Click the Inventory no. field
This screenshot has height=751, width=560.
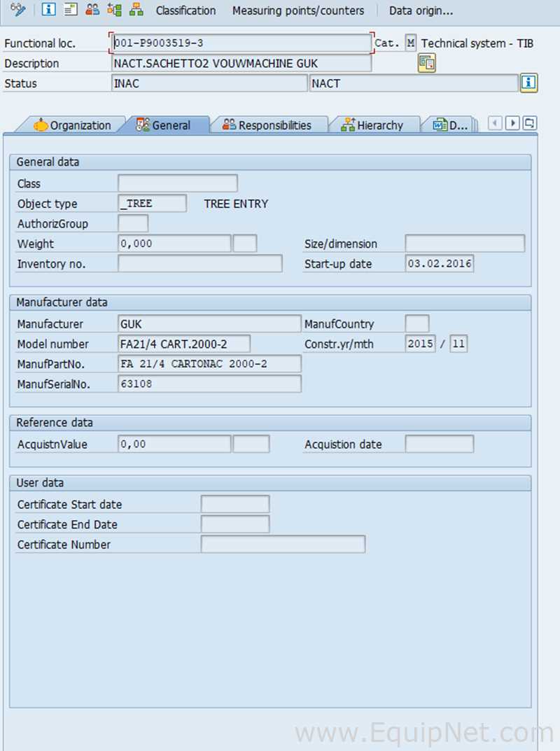(200, 263)
